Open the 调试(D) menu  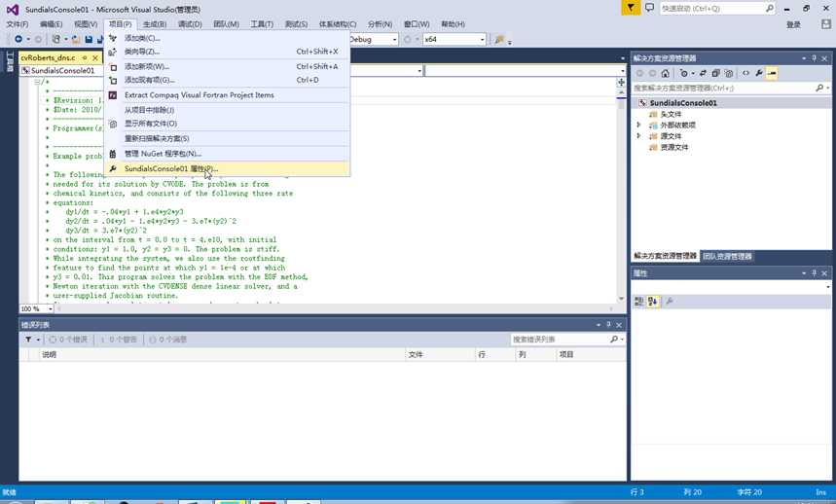pyautogui.click(x=190, y=24)
